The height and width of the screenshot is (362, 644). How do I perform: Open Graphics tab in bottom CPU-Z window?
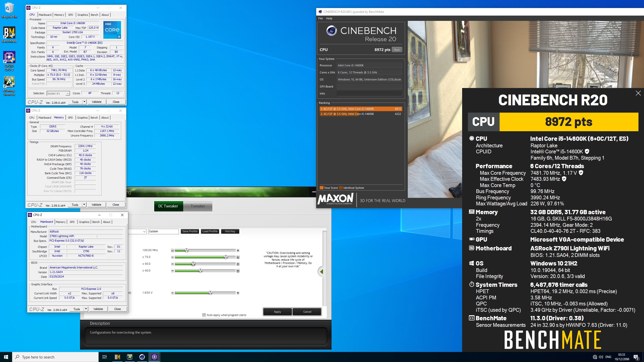84,222
